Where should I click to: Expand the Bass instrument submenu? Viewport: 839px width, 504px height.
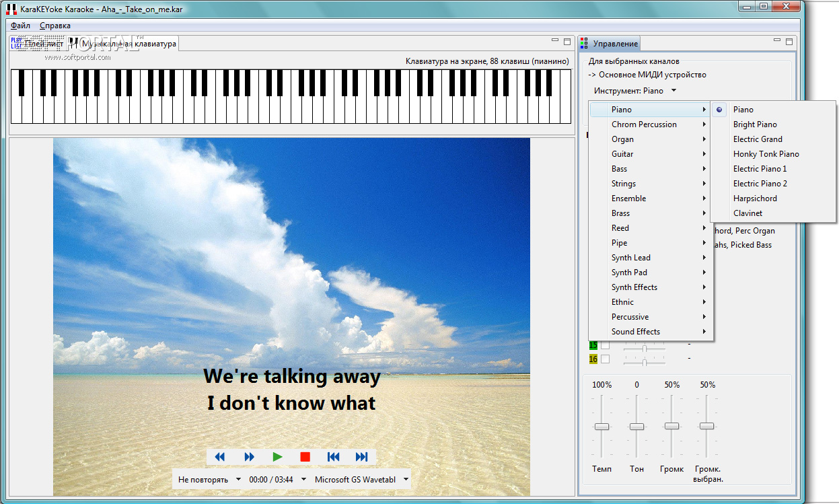[x=651, y=169]
